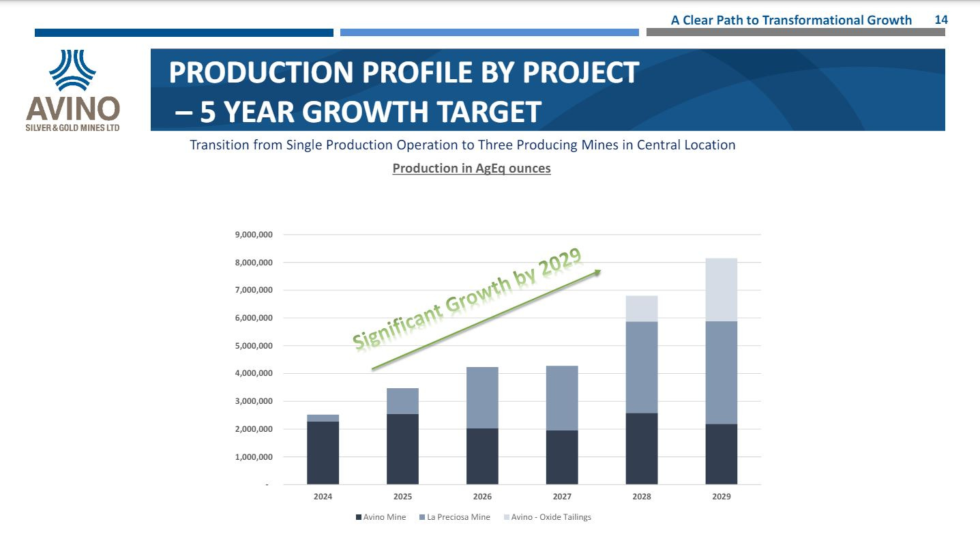The width and height of the screenshot is (980, 541).
Task: Click the Avino - Oxide Tailings legend swatch
Action: 507,517
